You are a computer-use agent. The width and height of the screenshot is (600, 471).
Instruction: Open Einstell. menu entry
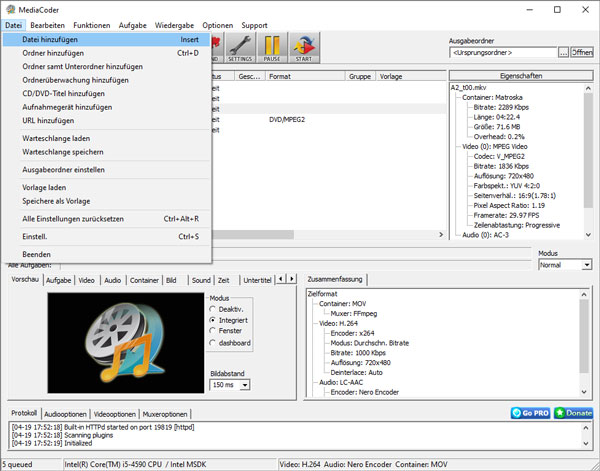coord(106,236)
